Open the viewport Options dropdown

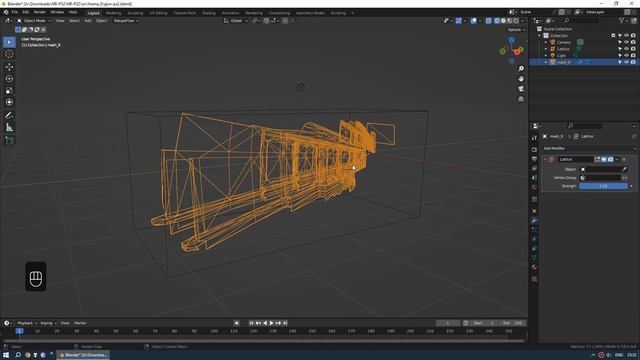(516, 30)
